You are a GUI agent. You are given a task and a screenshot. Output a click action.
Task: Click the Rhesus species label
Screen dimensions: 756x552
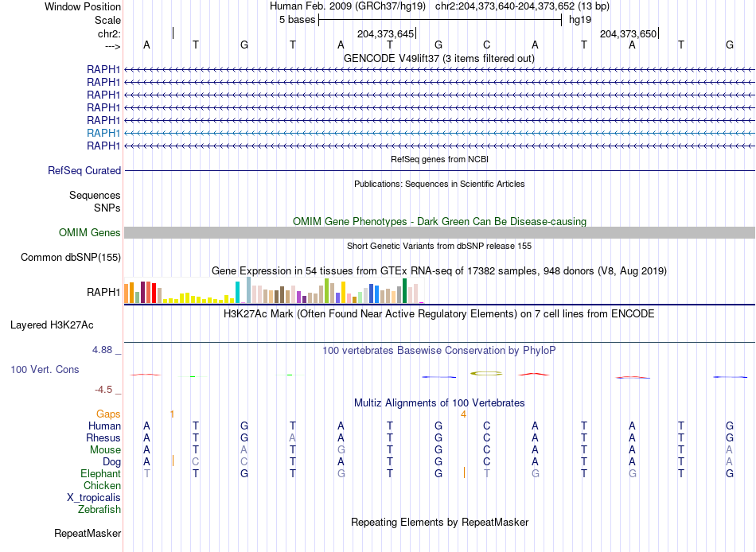point(103,438)
